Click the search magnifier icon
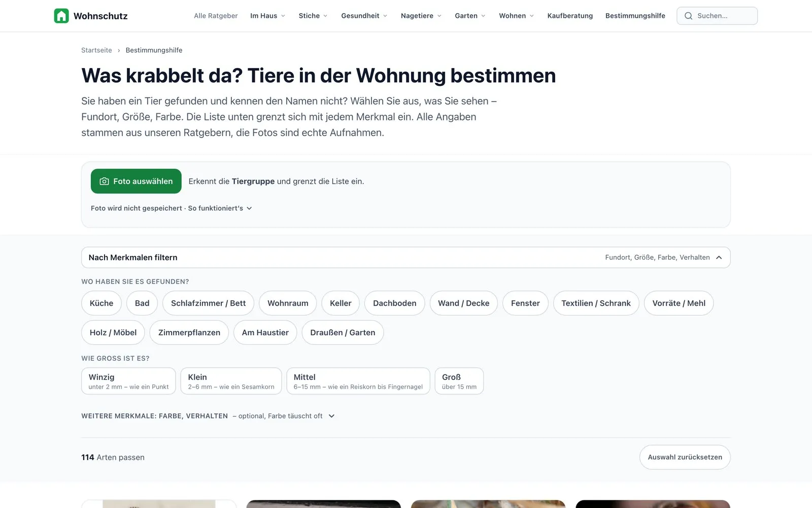812x508 pixels. tap(688, 16)
